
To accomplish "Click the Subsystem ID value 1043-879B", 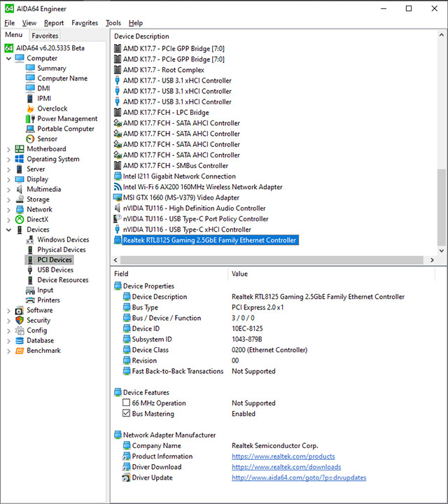I will (247, 339).
